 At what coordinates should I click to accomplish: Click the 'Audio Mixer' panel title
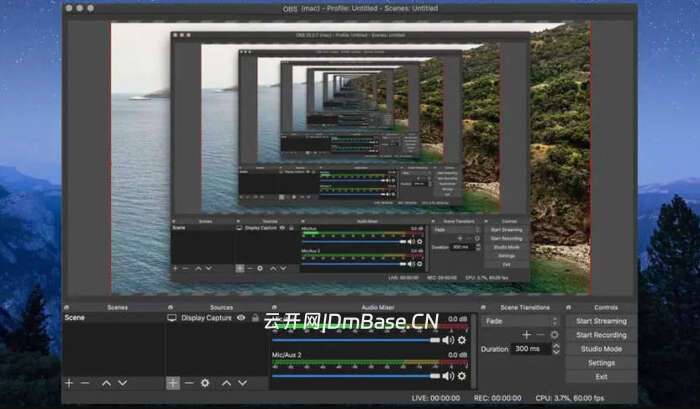[x=378, y=308]
